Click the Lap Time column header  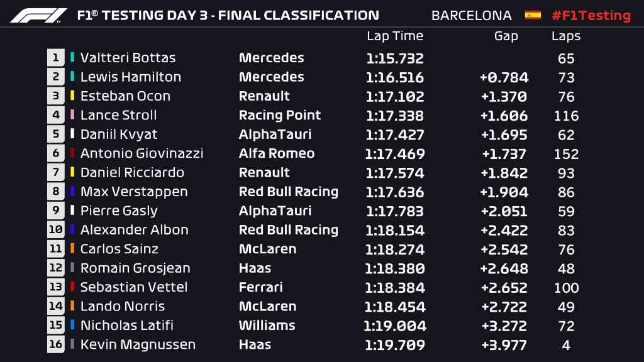tap(395, 36)
